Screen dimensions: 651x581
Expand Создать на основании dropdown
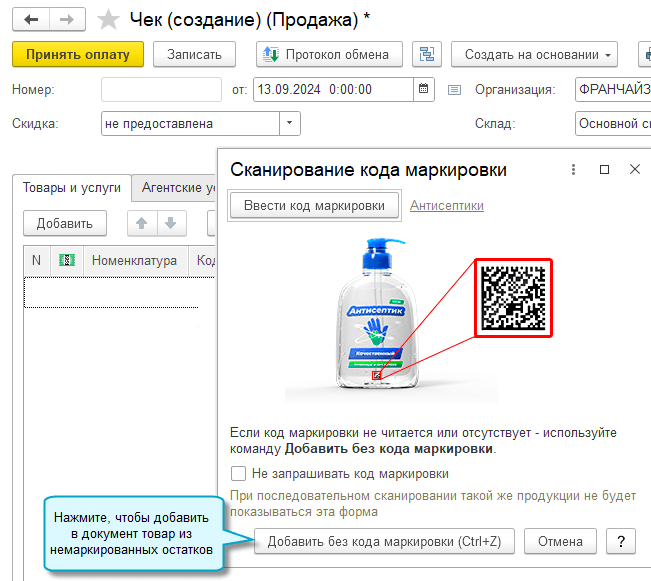click(x=534, y=54)
